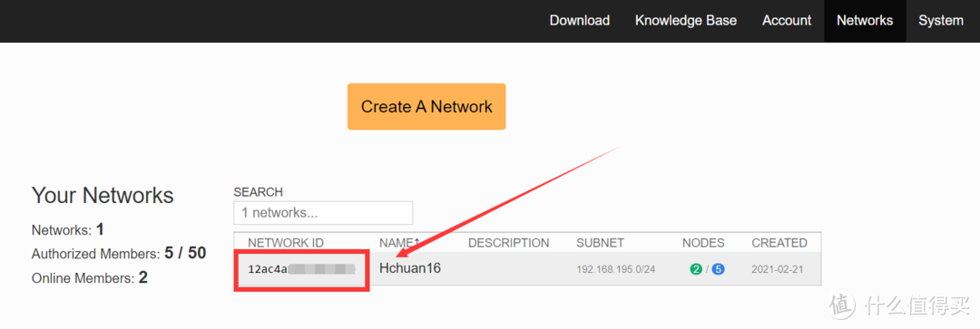This screenshot has height=329, width=980.
Task: Click the created date 2021-02-21
Action: click(777, 270)
